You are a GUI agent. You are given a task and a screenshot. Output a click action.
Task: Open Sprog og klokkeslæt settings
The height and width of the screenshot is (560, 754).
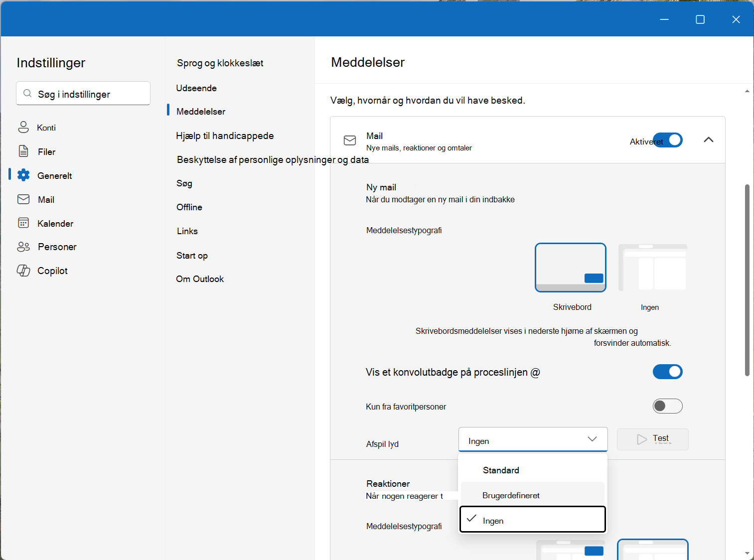pyautogui.click(x=220, y=63)
